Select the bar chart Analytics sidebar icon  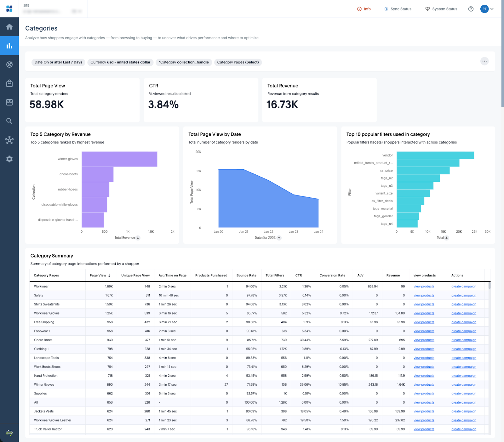[9, 46]
